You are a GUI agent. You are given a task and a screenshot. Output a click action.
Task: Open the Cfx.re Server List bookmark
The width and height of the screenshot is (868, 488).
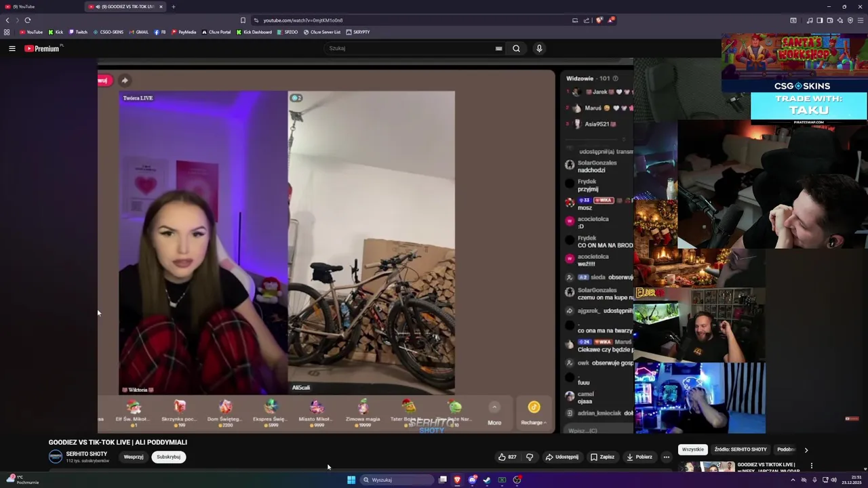click(322, 32)
